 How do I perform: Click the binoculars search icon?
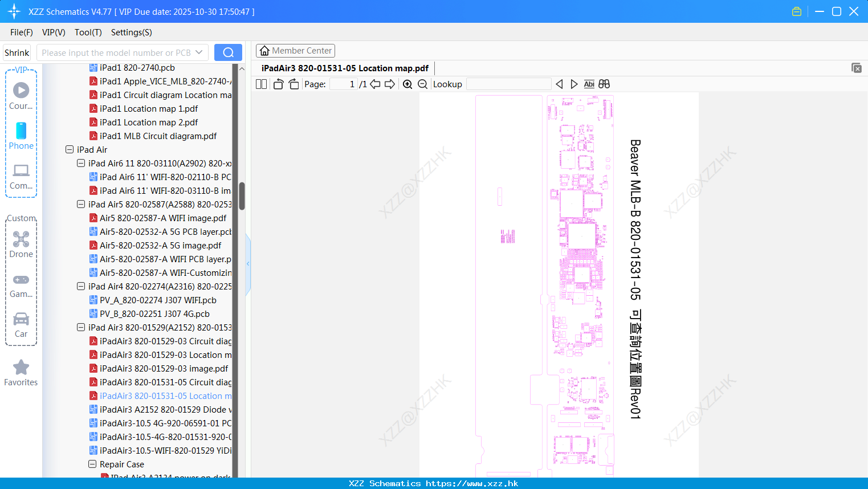(604, 84)
